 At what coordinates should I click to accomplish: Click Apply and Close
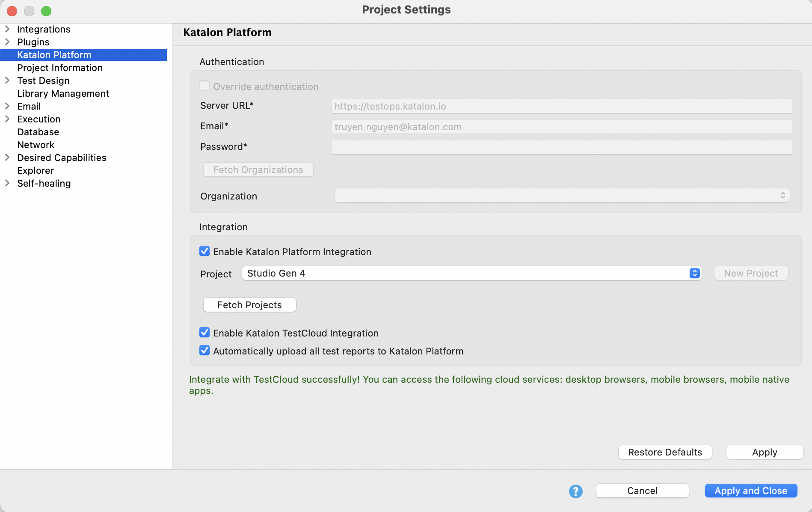(x=751, y=491)
